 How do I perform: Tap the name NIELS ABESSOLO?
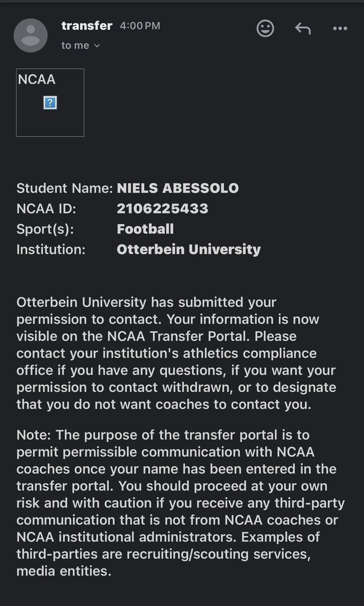[178, 188]
